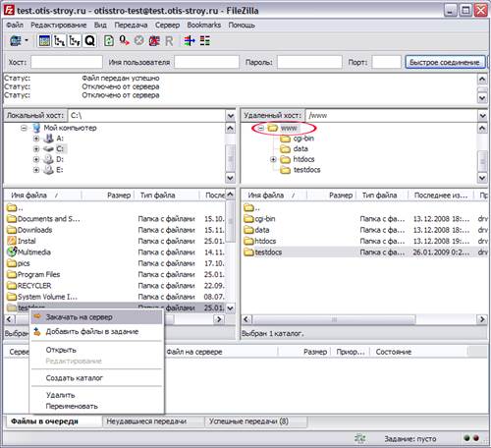Open the remote host path dropdown
The height and width of the screenshot is (448, 491).
[482, 116]
